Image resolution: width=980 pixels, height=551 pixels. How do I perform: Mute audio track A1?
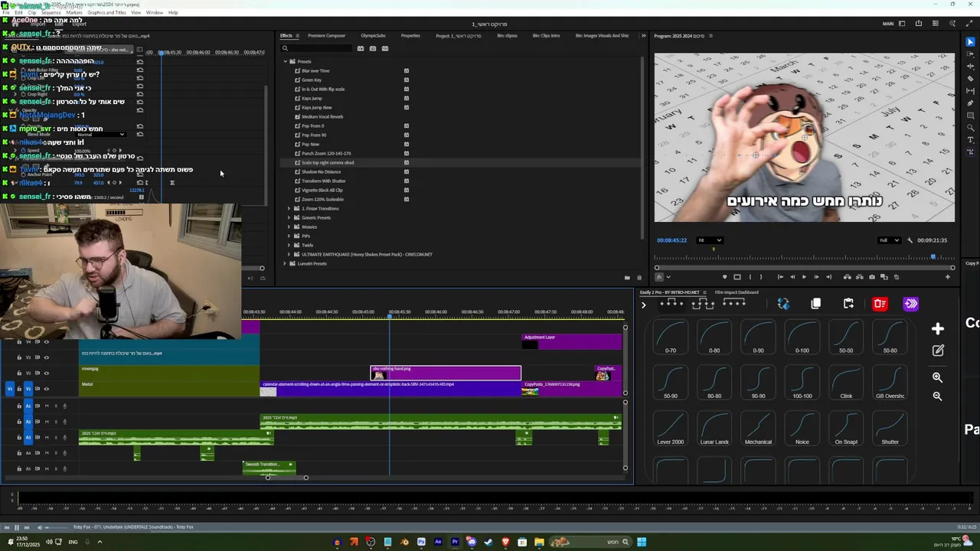(47, 406)
